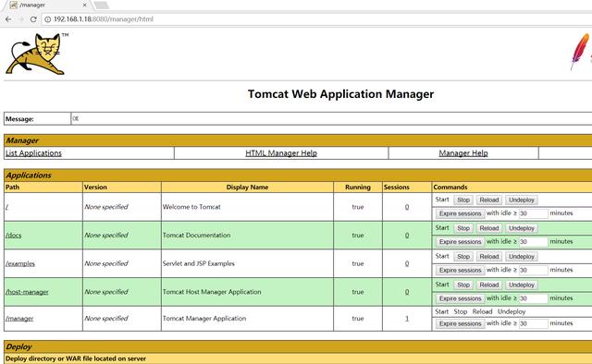The image size is (592, 364).
Task: Stop the Servlet and JSP Examples application
Action: [463, 257]
